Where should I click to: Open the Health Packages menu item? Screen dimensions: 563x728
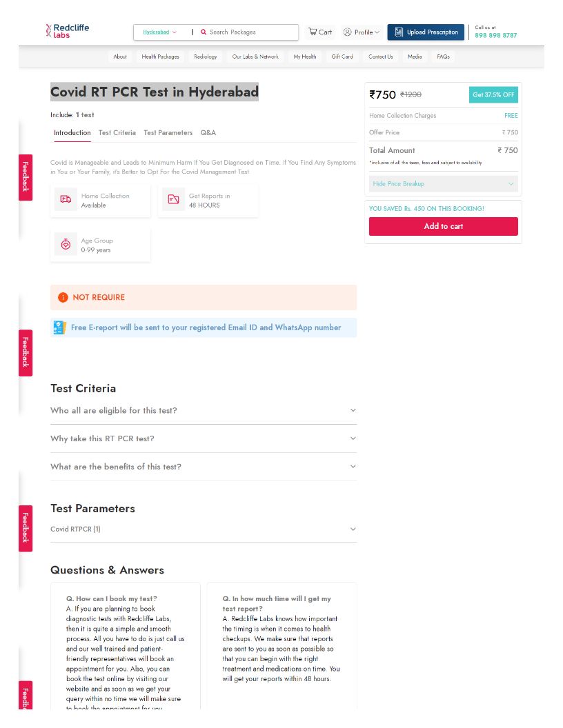coord(160,57)
